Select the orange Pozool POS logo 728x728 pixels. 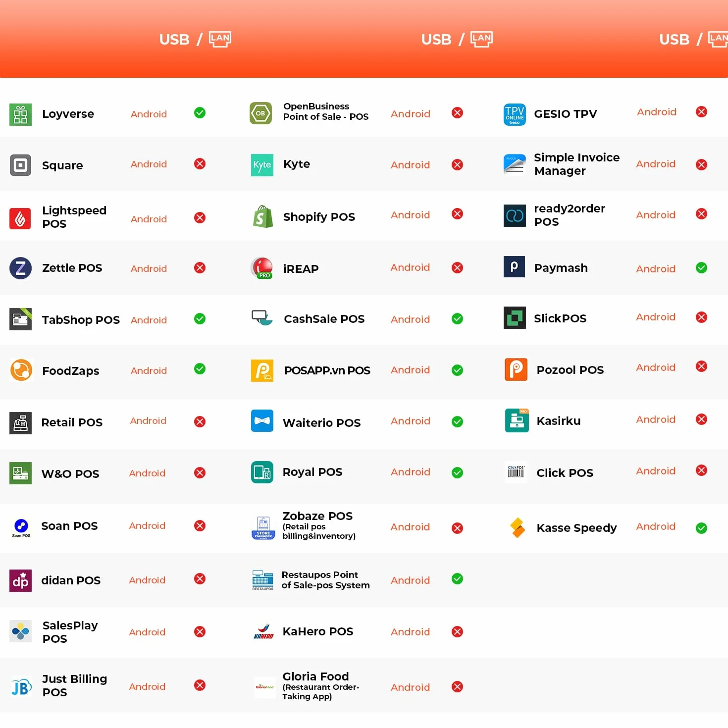[x=516, y=369]
